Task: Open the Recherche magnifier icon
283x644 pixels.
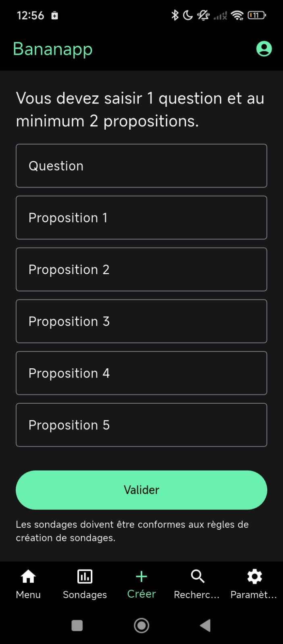Action: pos(197,576)
